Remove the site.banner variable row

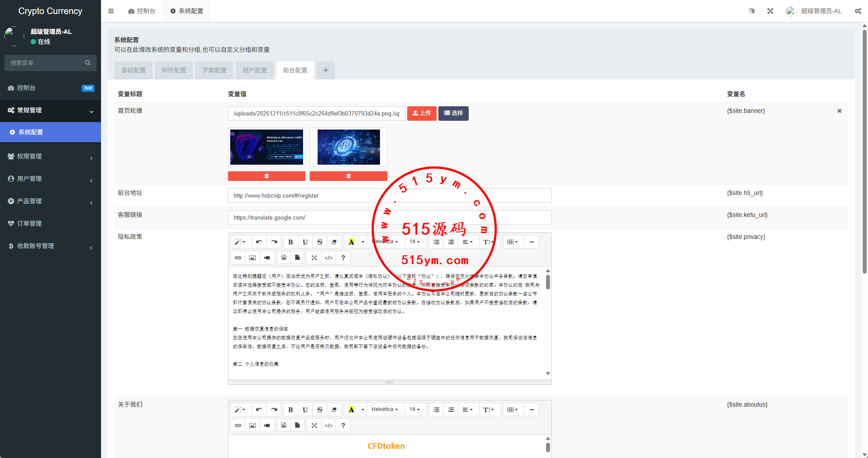pyautogui.click(x=839, y=111)
